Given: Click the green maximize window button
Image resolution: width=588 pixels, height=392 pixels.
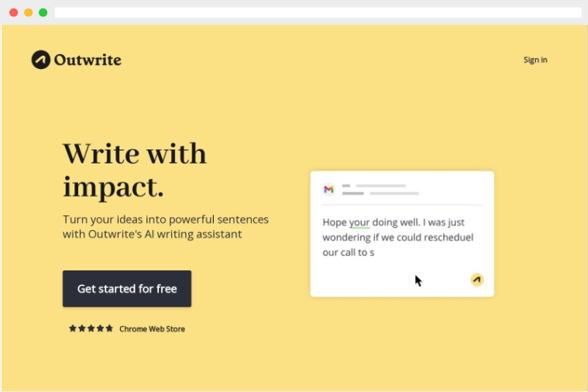Looking at the screenshot, I should [x=43, y=12].
